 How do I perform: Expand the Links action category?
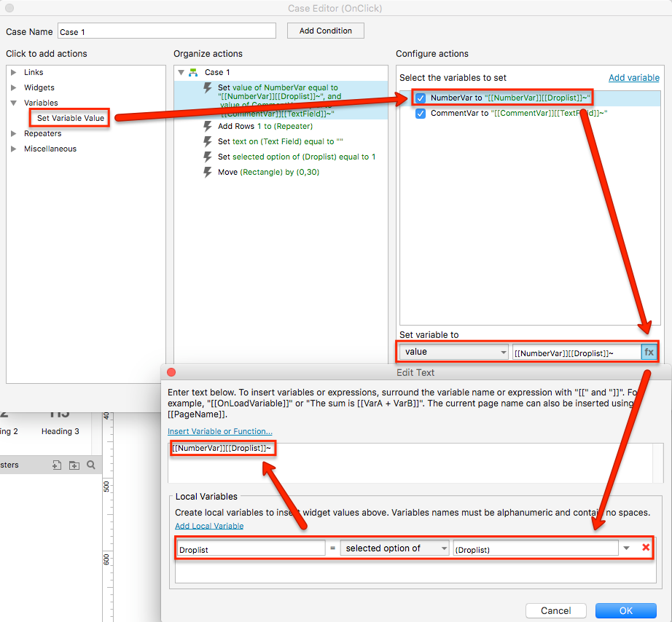(x=14, y=72)
